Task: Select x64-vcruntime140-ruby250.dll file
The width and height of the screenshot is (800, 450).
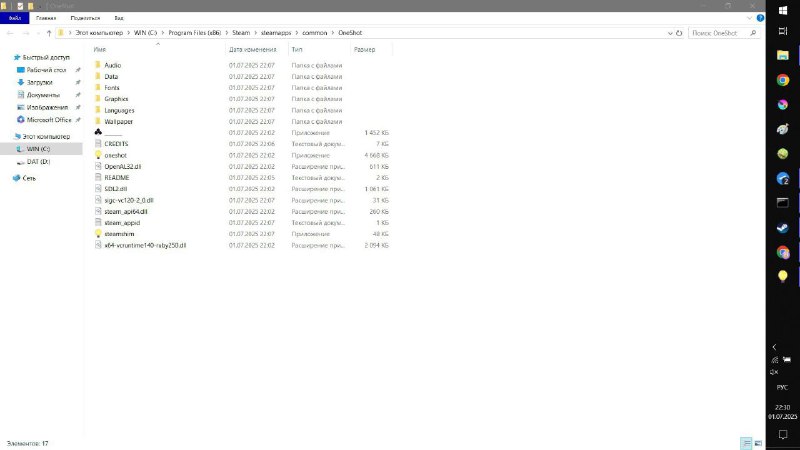Action: pyautogui.click(x=145, y=245)
